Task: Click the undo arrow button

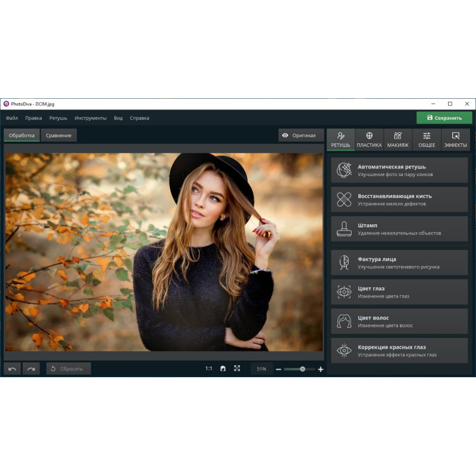Action: 12,369
